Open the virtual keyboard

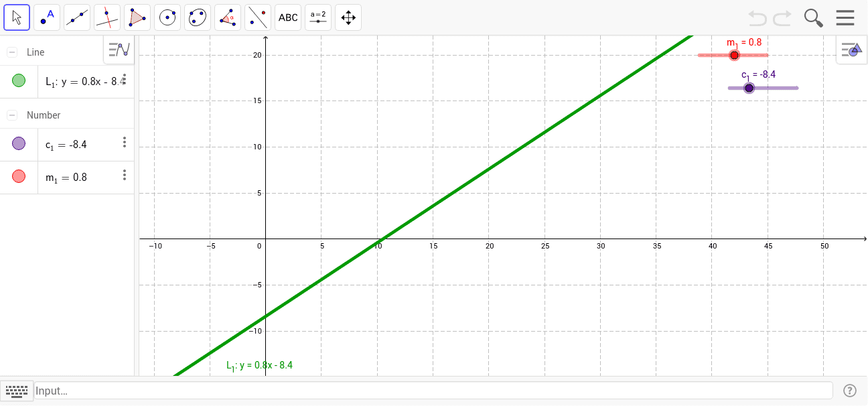coord(17,391)
